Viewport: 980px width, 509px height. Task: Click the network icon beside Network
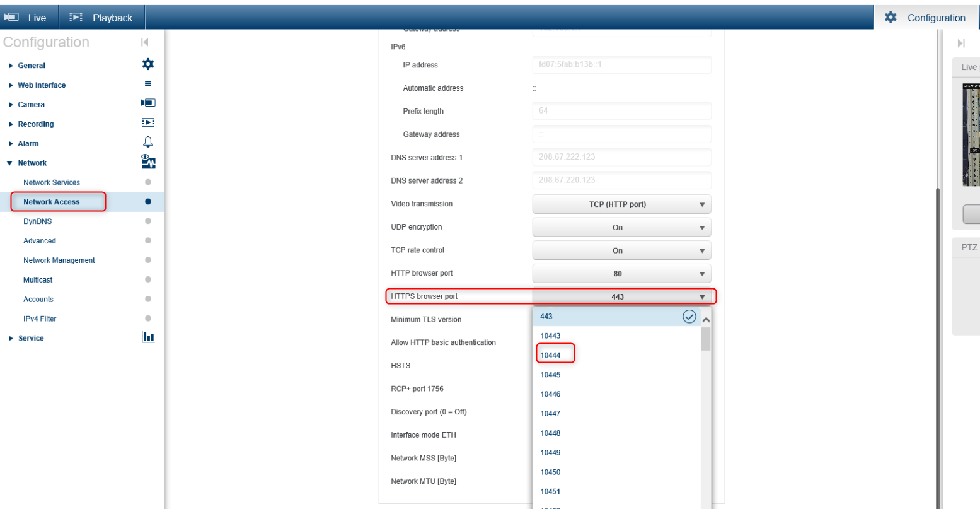click(148, 161)
